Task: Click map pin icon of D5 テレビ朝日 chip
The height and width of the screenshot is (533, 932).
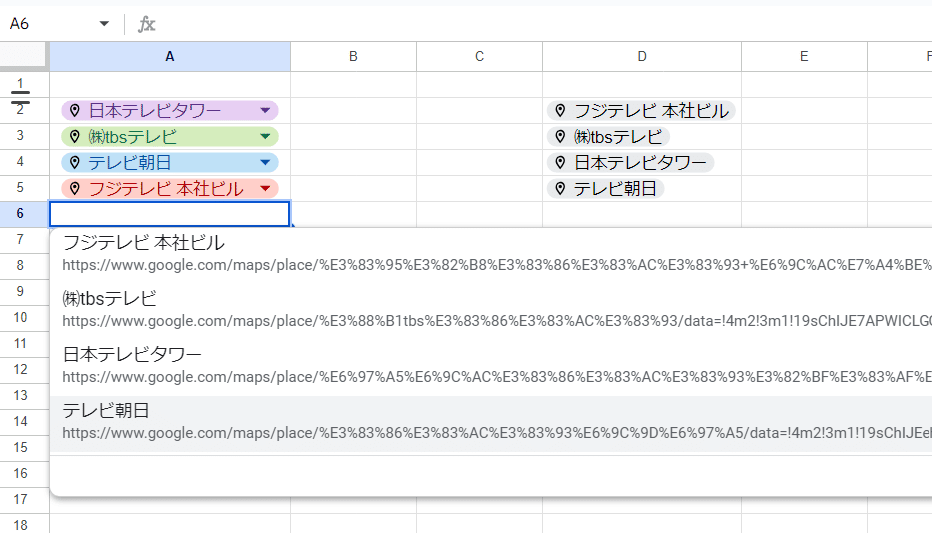Action: click(x=560, y=188)
